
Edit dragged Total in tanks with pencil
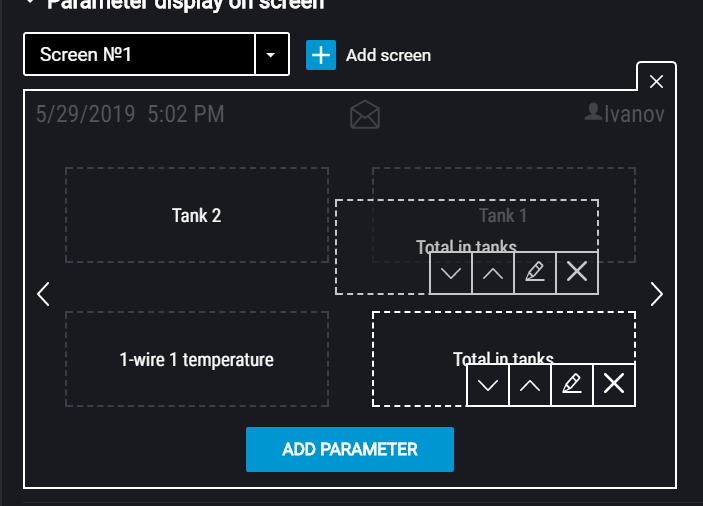click(x=535, y=273)
